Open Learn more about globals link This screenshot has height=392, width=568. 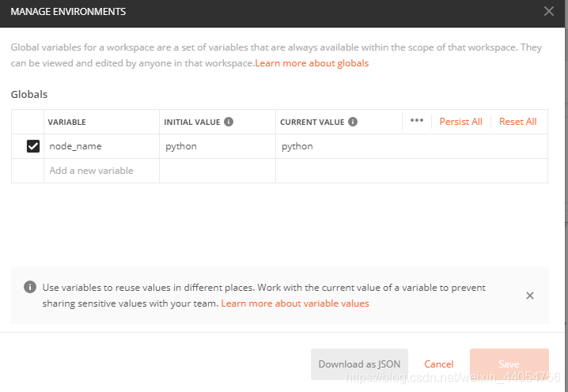click(312, 63)
